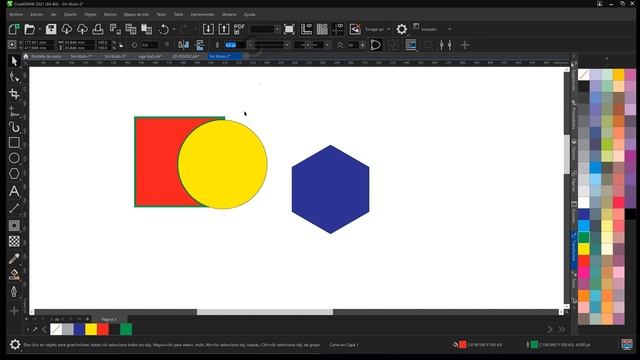This screenshot has height=360, width=640.
Task: Open Options gear in standard toolbar
Action: [x=402, y=29]
